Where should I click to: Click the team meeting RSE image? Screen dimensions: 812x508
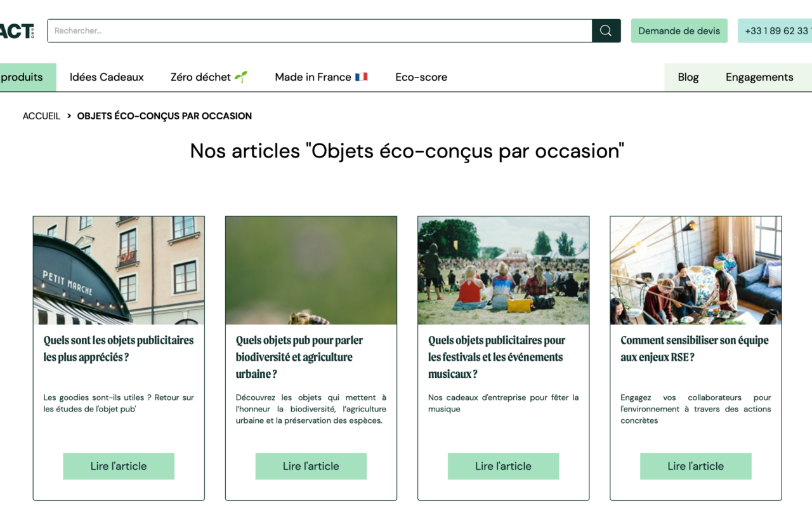click(696, 271)
